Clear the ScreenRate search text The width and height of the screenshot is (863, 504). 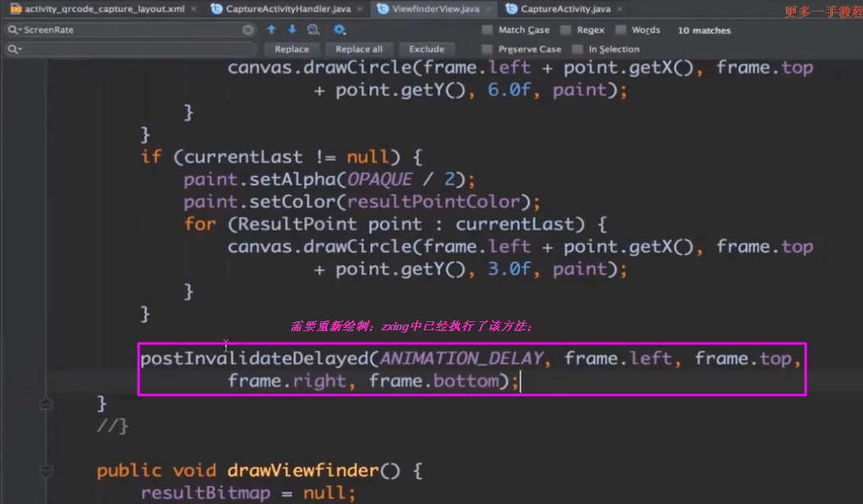pos(248,30)
